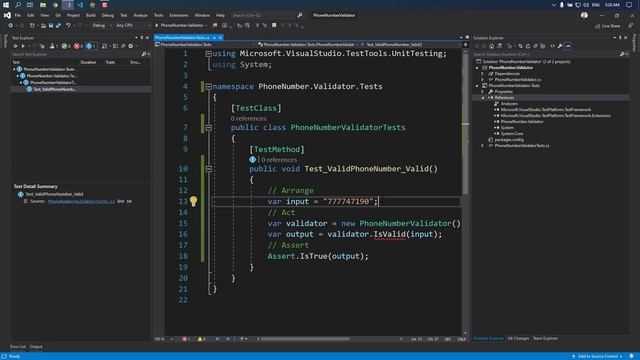Click the Save All icon in toolbar
Screen dimensions: 640x360
[x=58, y=25]
